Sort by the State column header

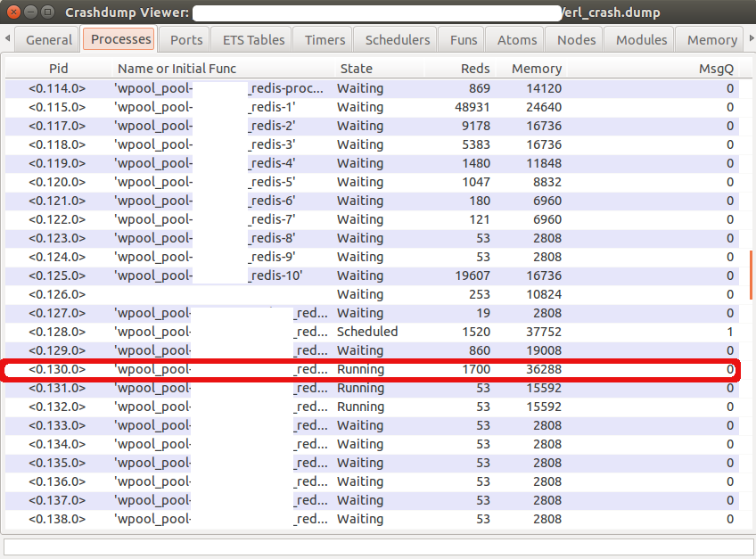(x=356, y=69)
